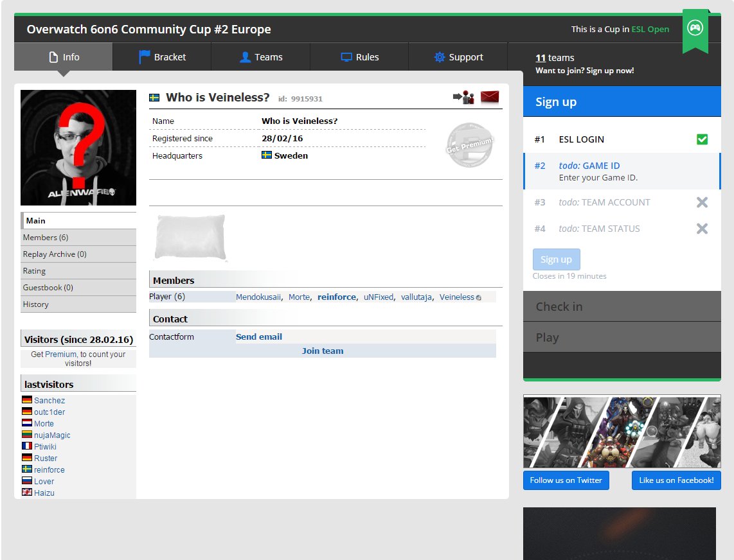The height and width of the screenshot is (560, 734).
Task: Open nujaMagic visitor profile
Action: point(52,435)
